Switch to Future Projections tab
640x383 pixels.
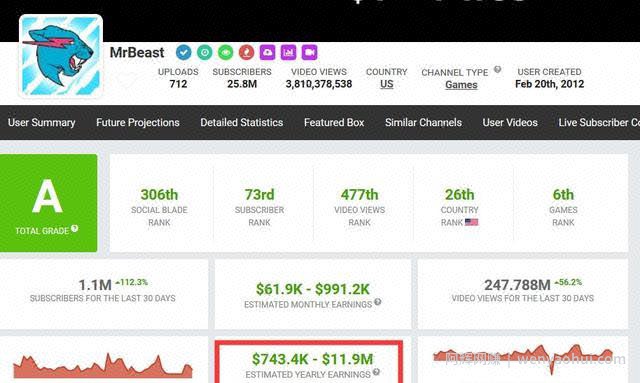pyautogui.click(x=138, y=122)
